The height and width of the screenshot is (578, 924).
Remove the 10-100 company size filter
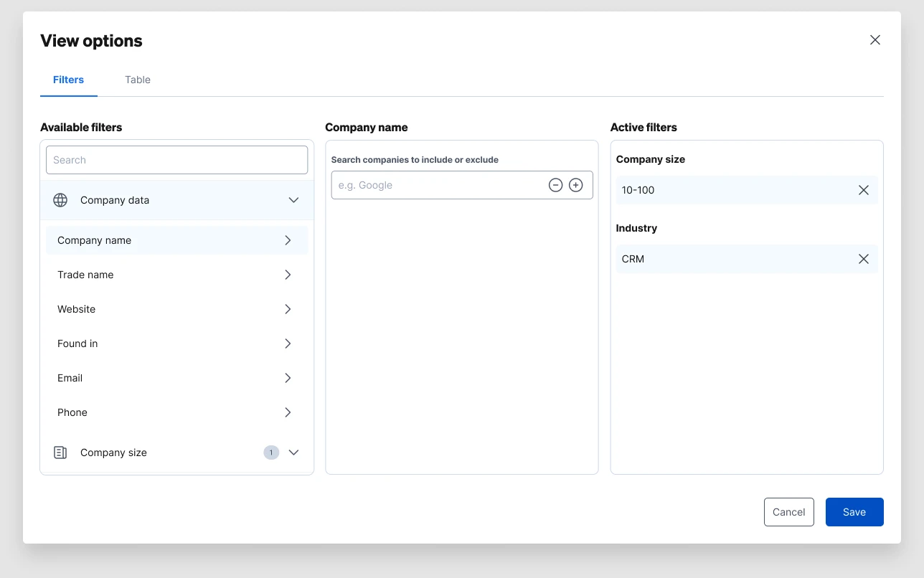point(864,190)
